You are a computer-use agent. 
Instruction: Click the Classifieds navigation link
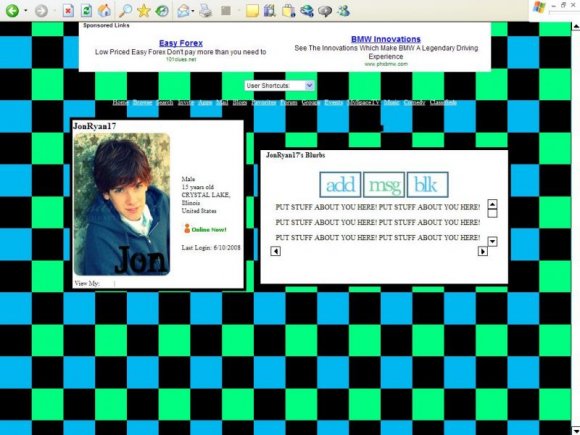tap(443, 102)
